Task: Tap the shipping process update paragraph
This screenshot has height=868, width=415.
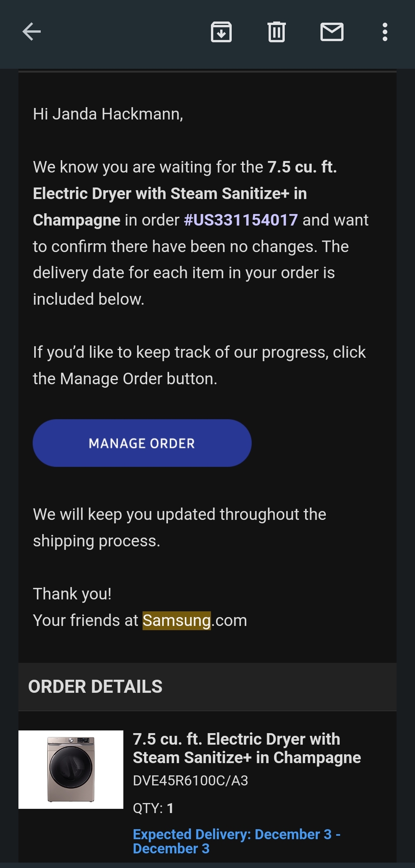Action: pos(179,528)
